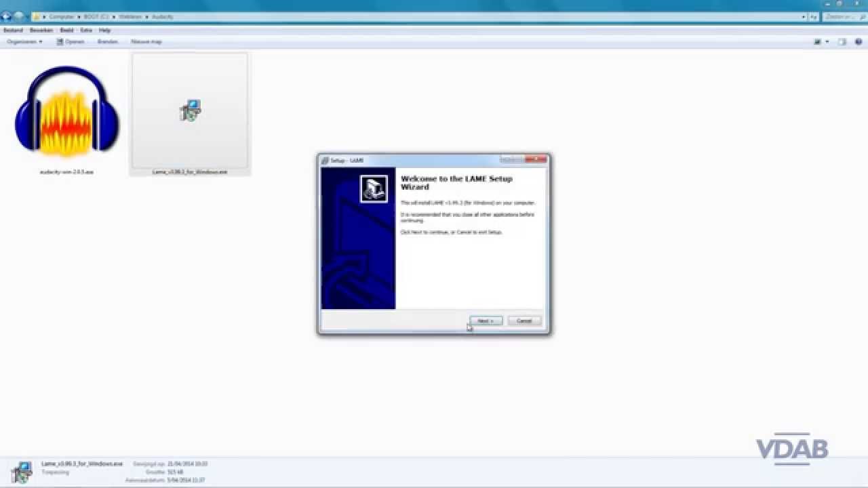This screenshot has height=488, width=868.
Task: Cancel the LAME setup wizard
Action: coord(524,321)
